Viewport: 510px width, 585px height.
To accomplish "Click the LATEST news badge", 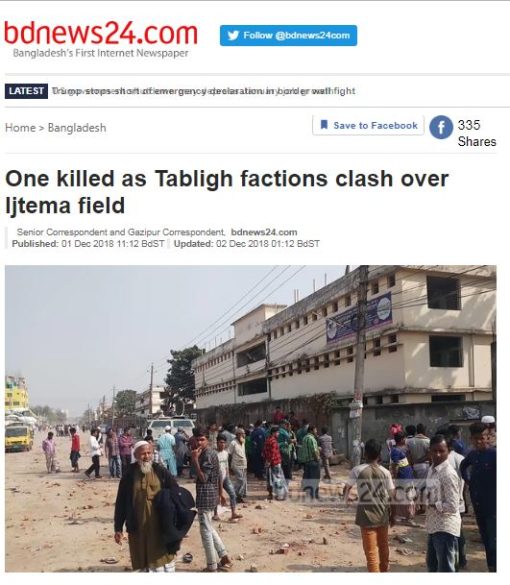I will pos(26,91).
